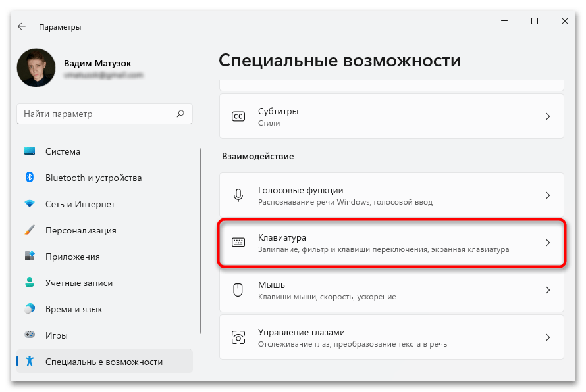Select Сеть и Интернет in sidebar
Screen dimensions: 586x392
(80, 204)
